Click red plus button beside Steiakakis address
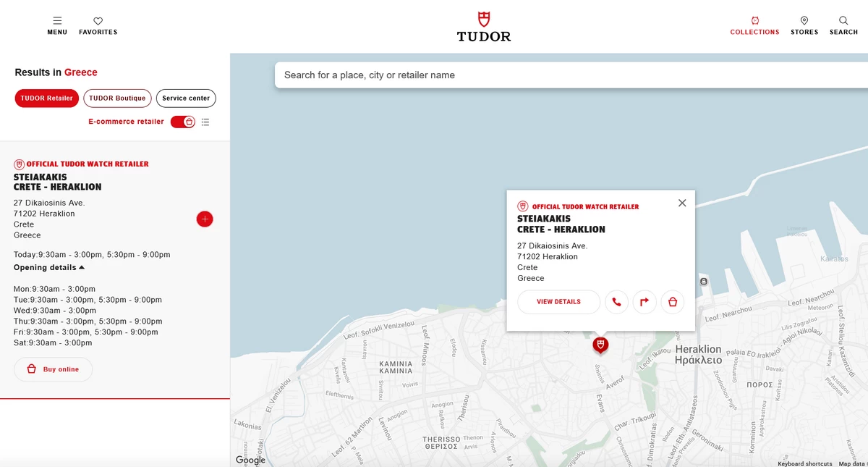Screen dimensions: 868x467 click(205, 219)
